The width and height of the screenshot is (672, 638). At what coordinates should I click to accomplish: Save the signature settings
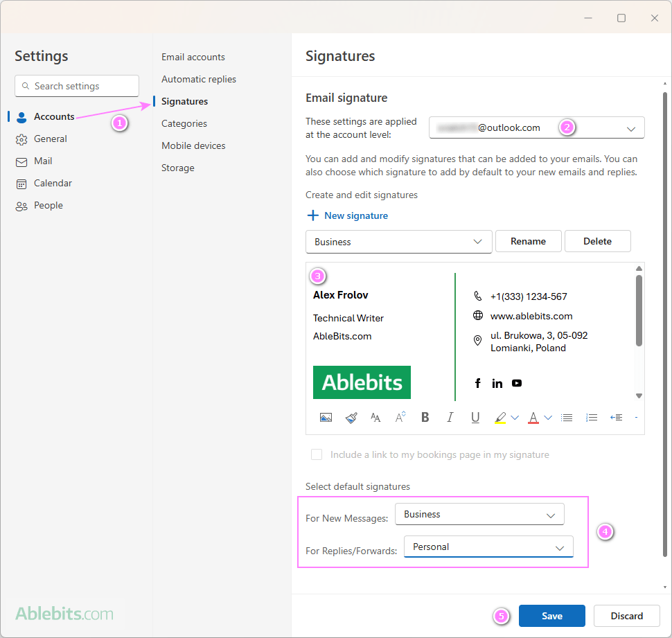[x=551, y=616]
